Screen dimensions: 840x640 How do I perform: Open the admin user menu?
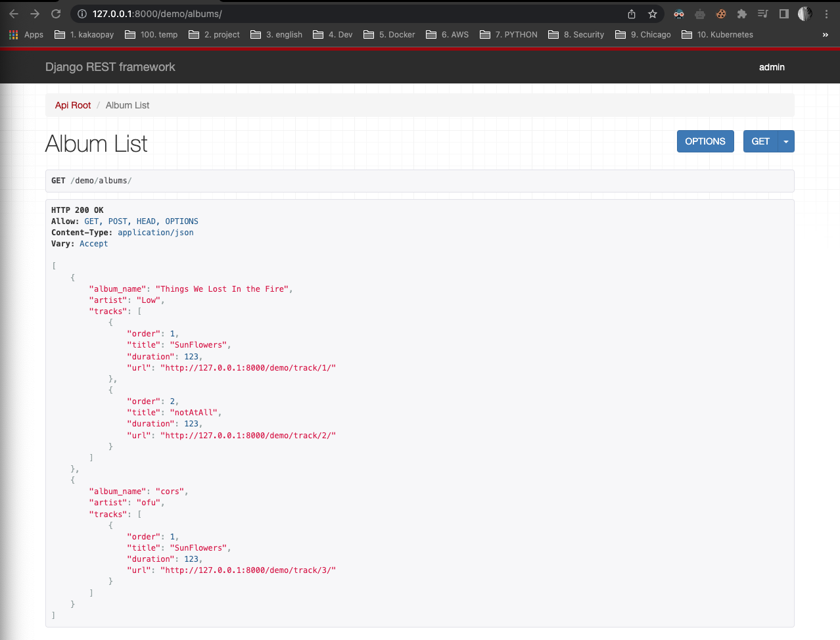click(x=772, y=67)
